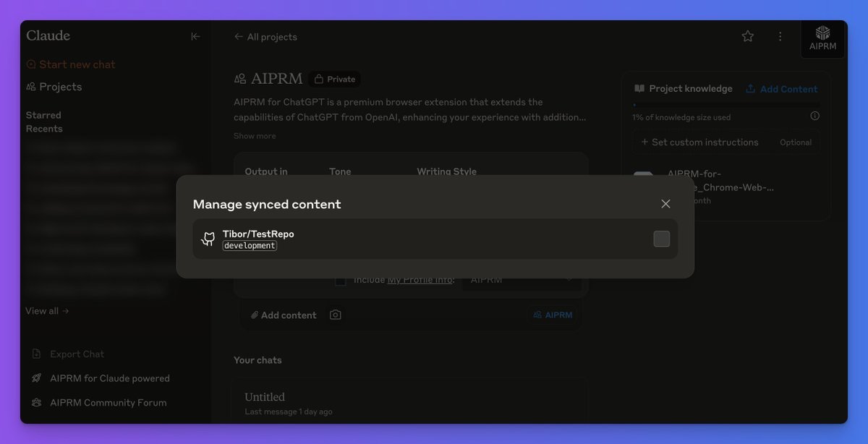Set custom instructions for the project

click(726, 142)
